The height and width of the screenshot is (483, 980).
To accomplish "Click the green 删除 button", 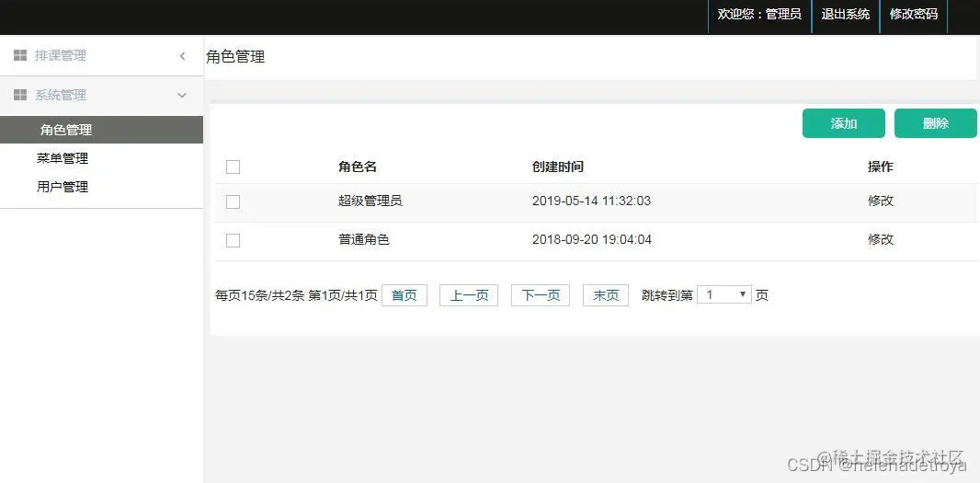I will tap(936, 123).
